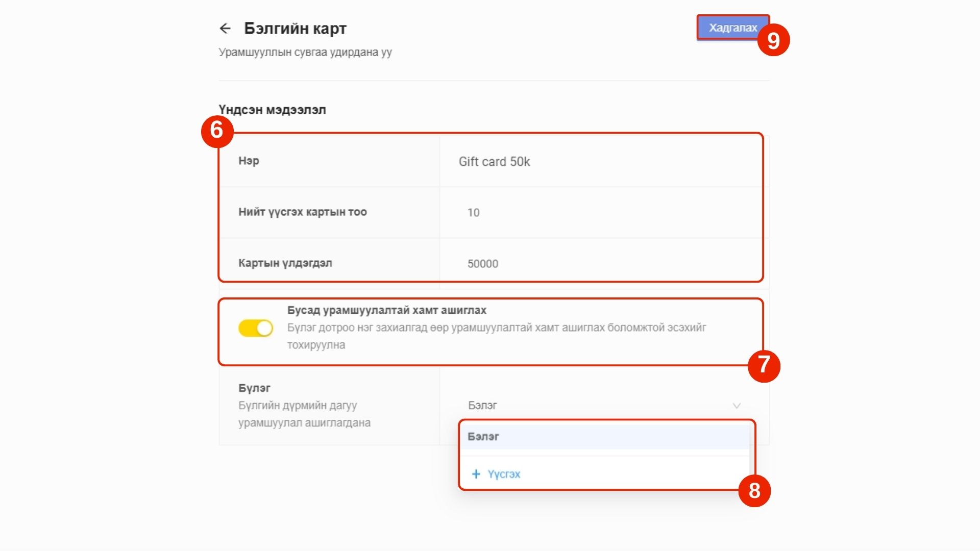Click the back arrow beside Бэлгийн карт
Viewport: 980px width, 551px height.
(225, 29)
